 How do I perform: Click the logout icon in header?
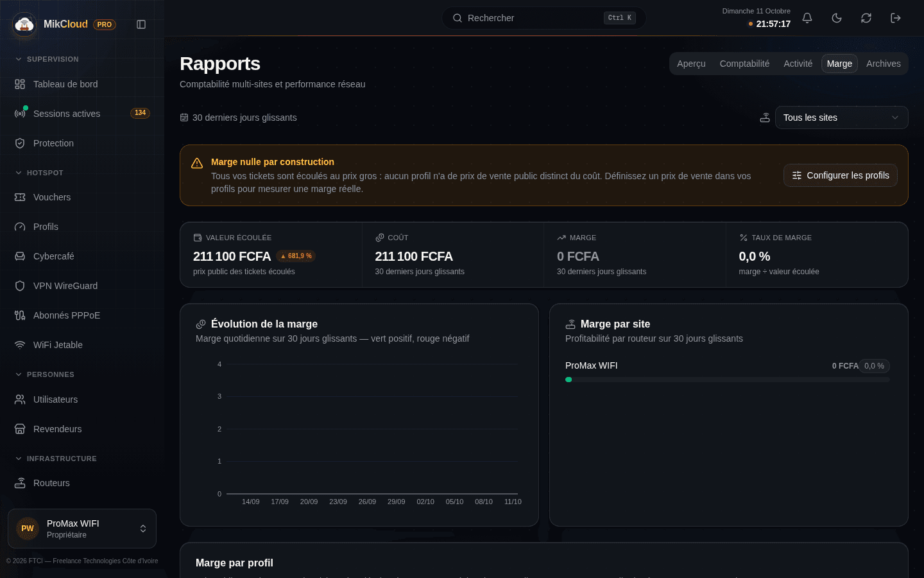(x=896, y=18)
